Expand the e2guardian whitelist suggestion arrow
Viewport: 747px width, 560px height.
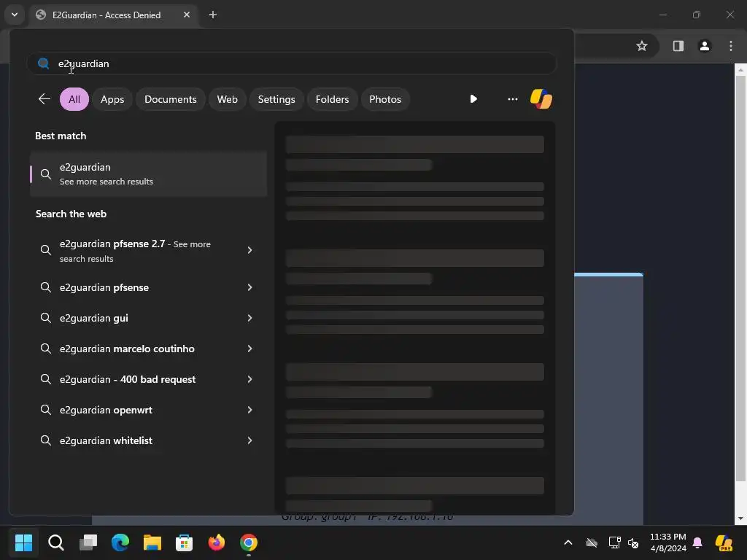(x=249, y=440)
